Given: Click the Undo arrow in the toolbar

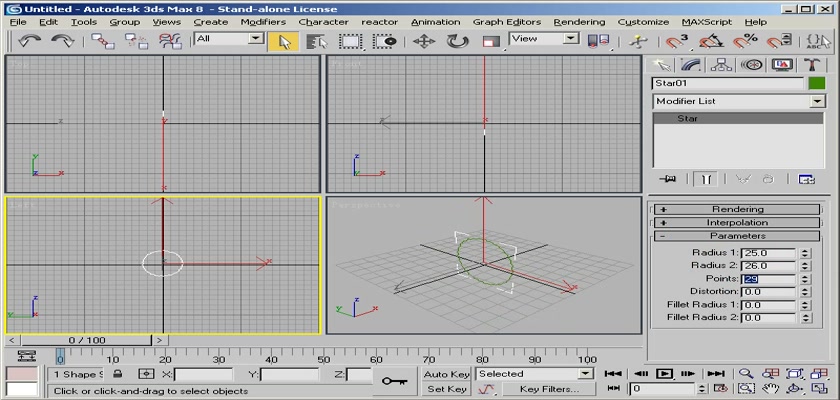Looking at the screenshot, I should click(29, 41).
